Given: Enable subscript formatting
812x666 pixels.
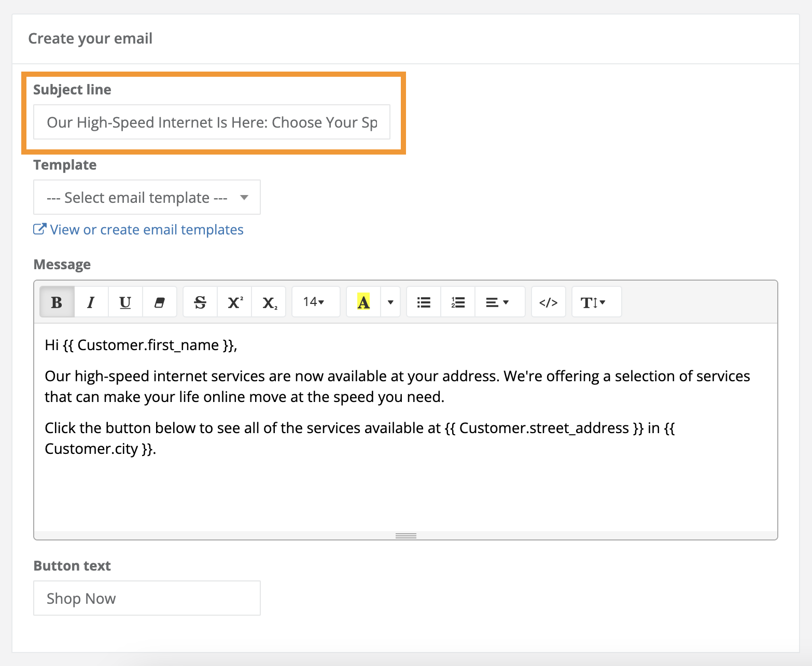Looking at the screenshot, I should [269, 302].
